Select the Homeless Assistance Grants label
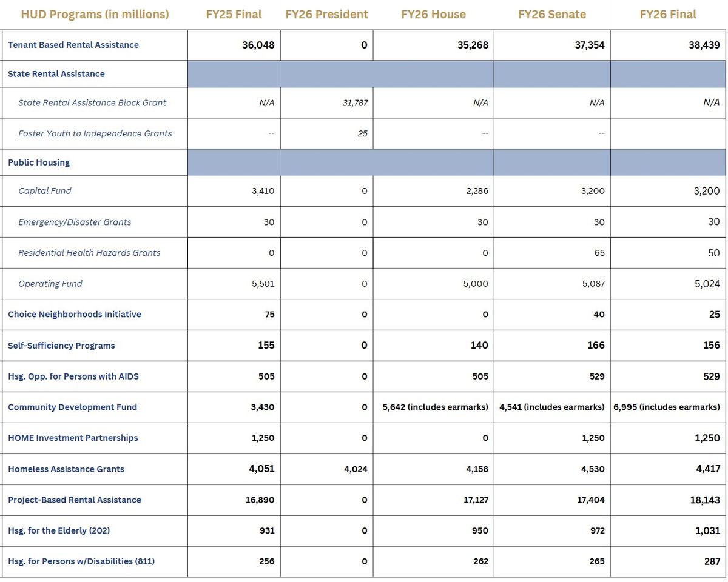 point(66,469)
